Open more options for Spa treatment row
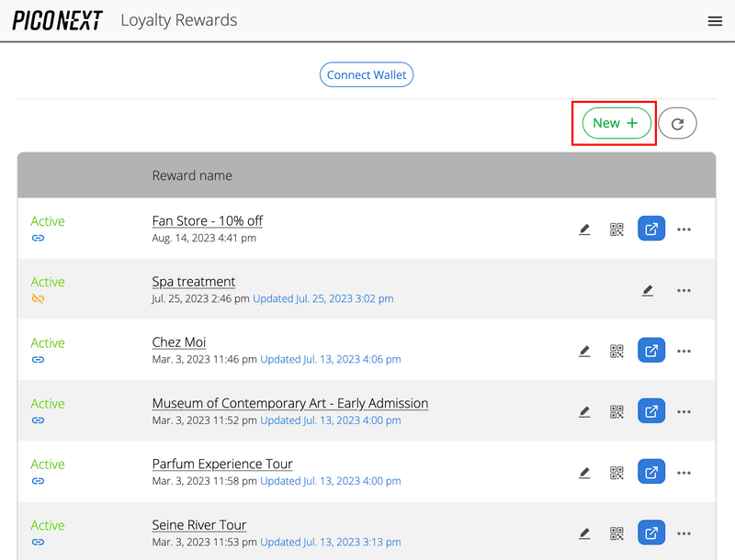Image resolution: width=735 pixels, height=560 pixels. pos(684,290)
